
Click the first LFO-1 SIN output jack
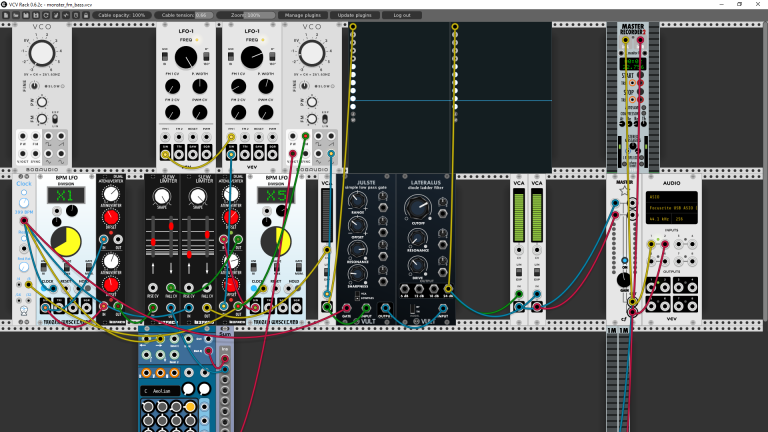(x=166, y=155)
